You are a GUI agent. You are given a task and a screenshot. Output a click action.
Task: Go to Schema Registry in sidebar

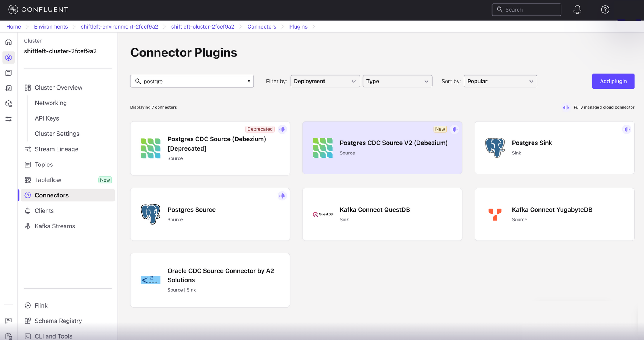pos(58,321)
